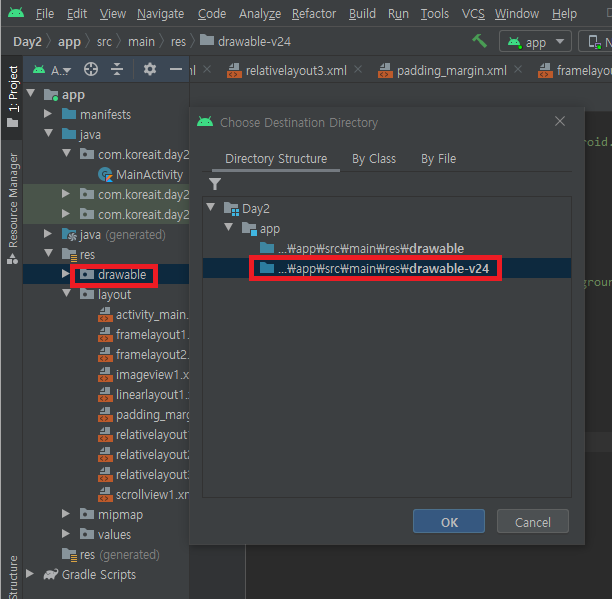Open the VCS menu
Image resolution: width=612 pixels, height=599 pixels.
tap(473, 14)
